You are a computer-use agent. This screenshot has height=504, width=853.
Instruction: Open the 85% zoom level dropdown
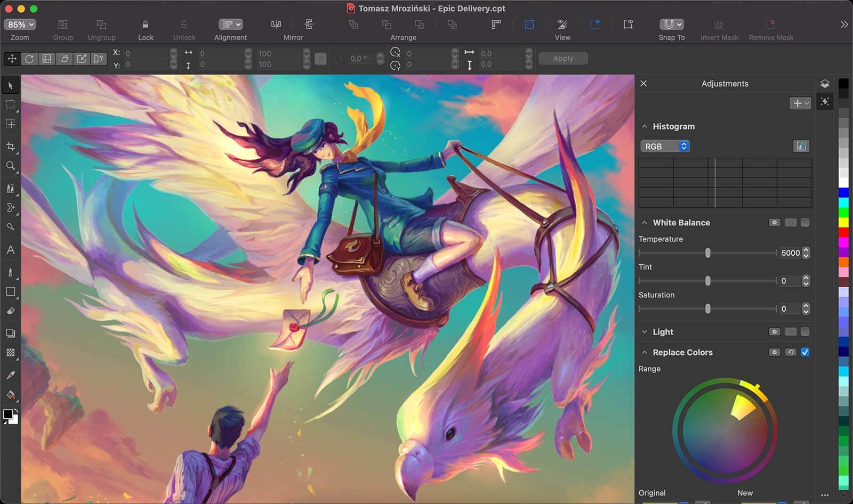(20, 25)
